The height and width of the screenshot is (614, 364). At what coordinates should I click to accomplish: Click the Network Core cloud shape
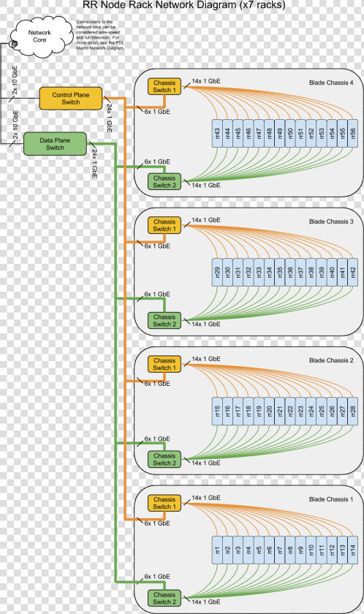pos(41,37)
